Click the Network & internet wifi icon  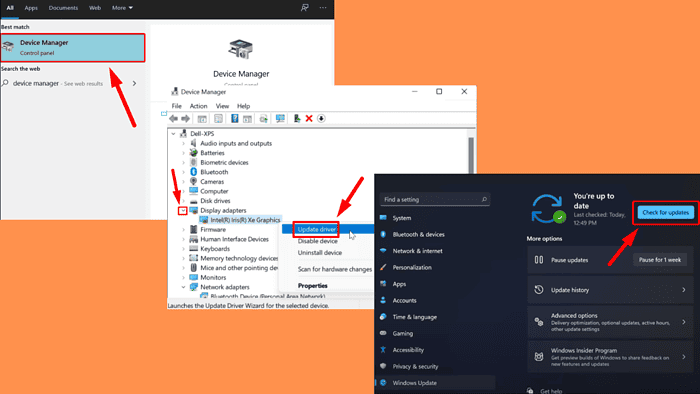tap(383, 251)
